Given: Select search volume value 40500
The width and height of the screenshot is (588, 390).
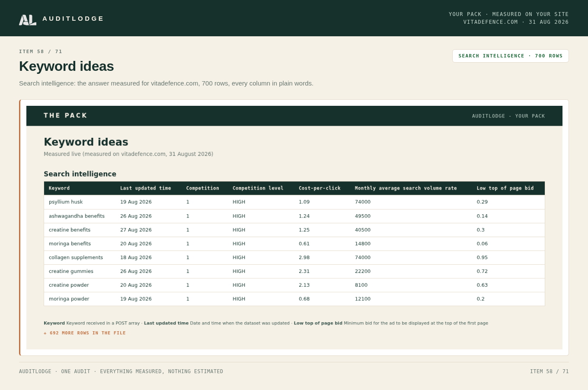Looking at the screenshot, I should (363, 230).
